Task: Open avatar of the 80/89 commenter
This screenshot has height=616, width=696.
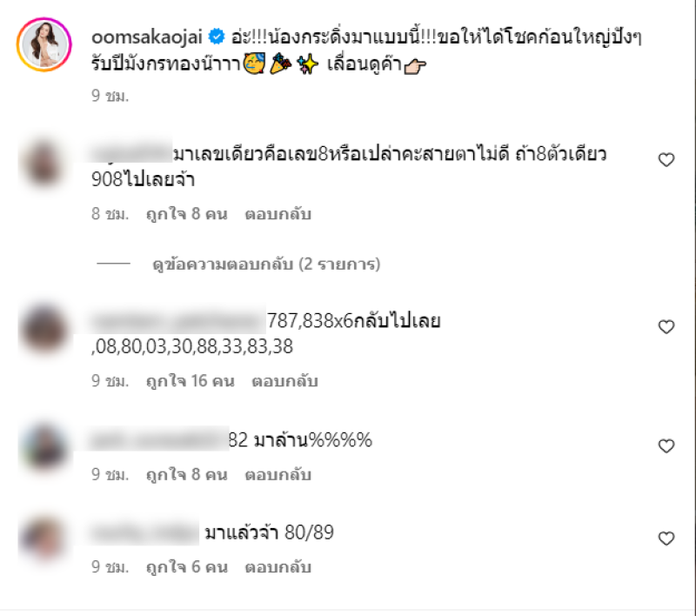Action: 43,539
